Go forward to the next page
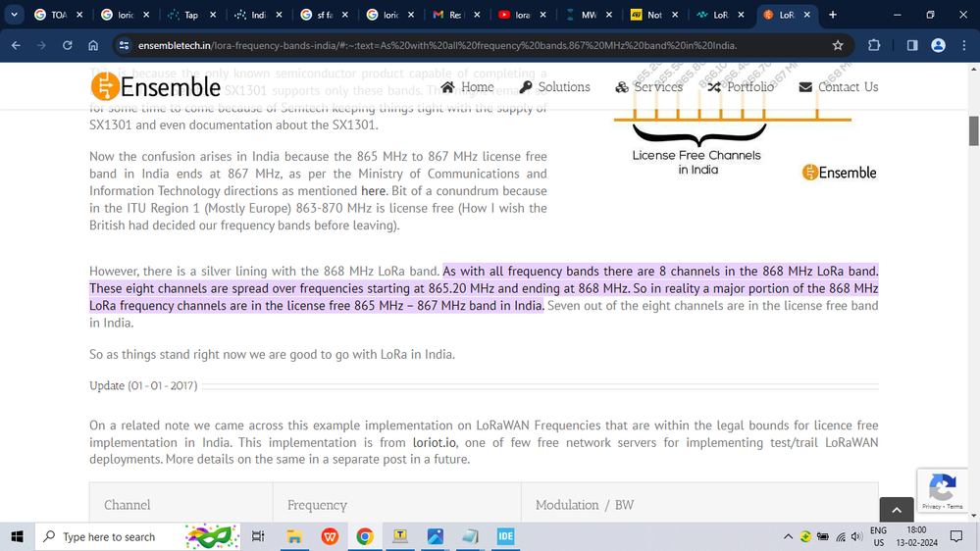Image resolution: width=980 pixels, height=551 pixels. pos(41,45)
